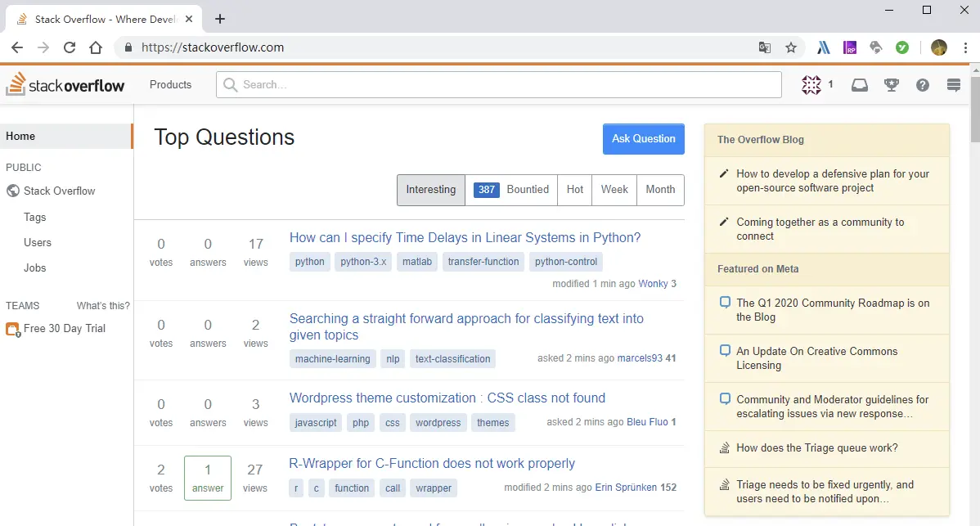980x526 pixels.
Task: Select the Interesting tab
Action: click(x=430, y=189)
